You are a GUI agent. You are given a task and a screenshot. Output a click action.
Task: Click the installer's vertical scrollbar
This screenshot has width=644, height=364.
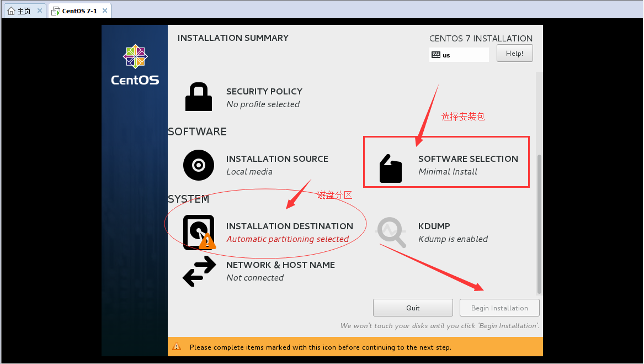click(x=539, y=224)
